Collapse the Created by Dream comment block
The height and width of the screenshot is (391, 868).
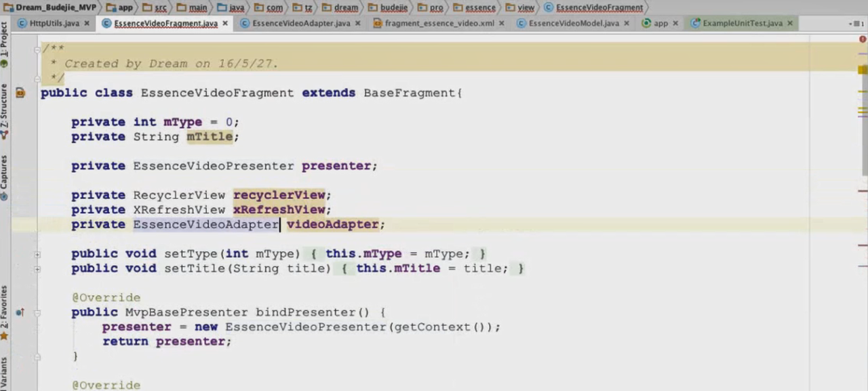coord(37,49)
